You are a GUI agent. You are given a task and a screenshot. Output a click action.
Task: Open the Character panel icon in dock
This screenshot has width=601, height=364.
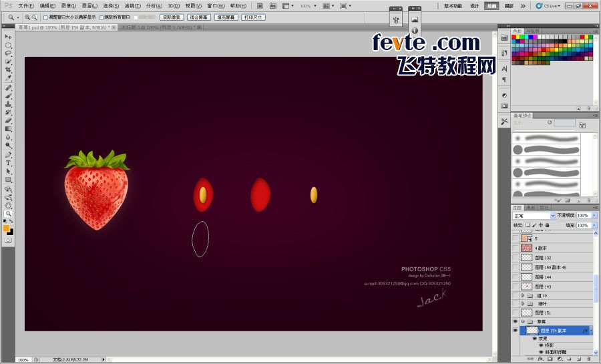click(504, 69)
